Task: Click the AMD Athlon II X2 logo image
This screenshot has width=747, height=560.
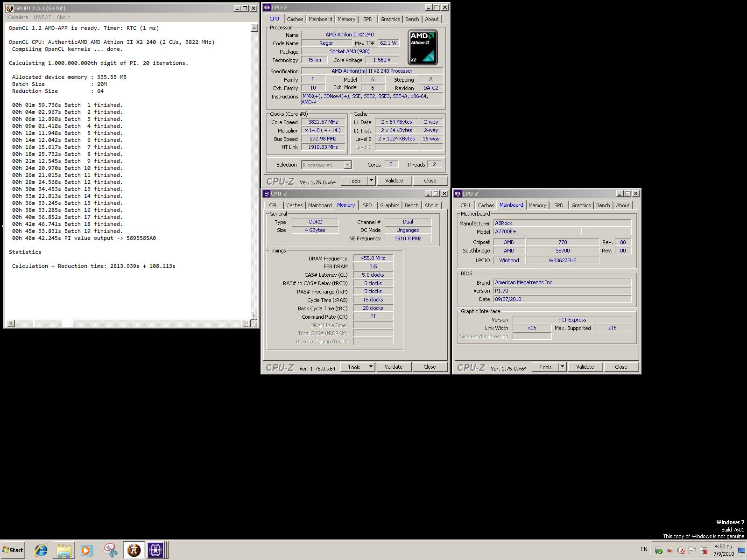Action: tap(423, 47)
